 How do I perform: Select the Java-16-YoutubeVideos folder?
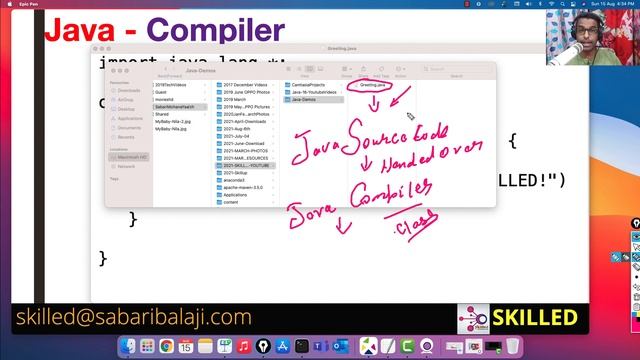(x=313, y=92)
